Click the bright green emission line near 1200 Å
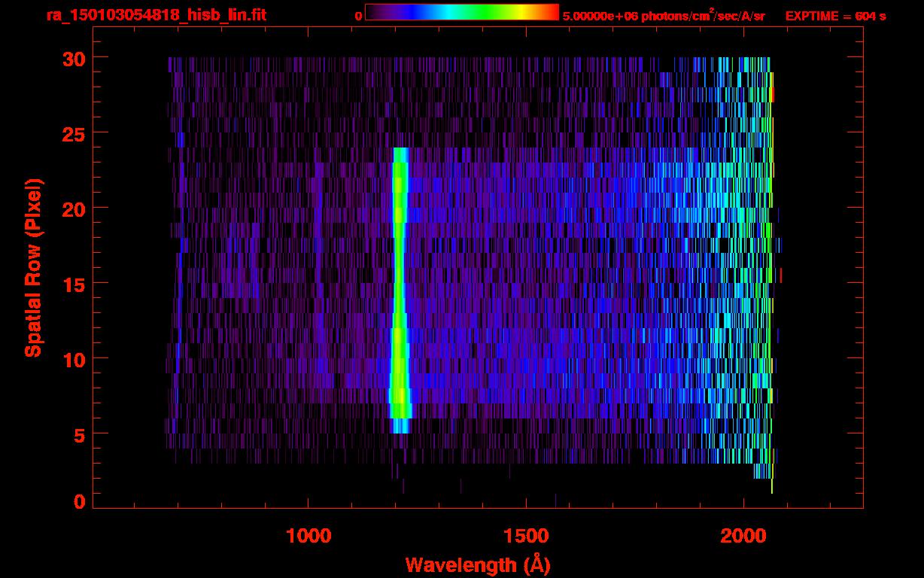The height and width of the screenshot is (578, 924). coord(399,286)
